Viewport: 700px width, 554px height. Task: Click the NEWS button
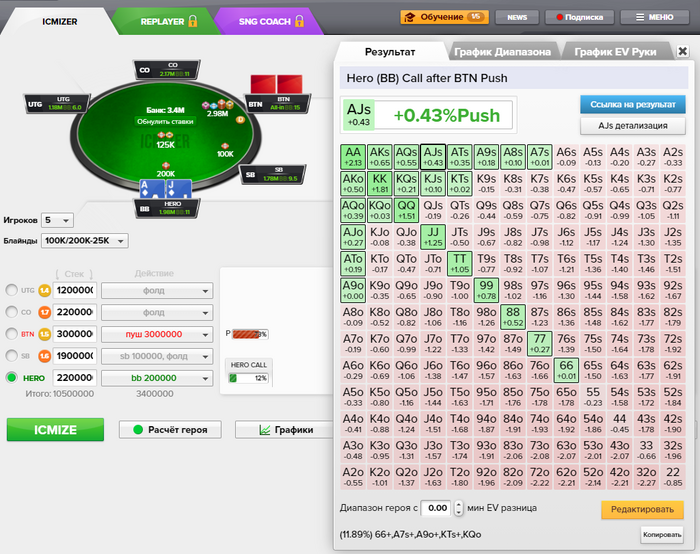click(x=517, y=17)
